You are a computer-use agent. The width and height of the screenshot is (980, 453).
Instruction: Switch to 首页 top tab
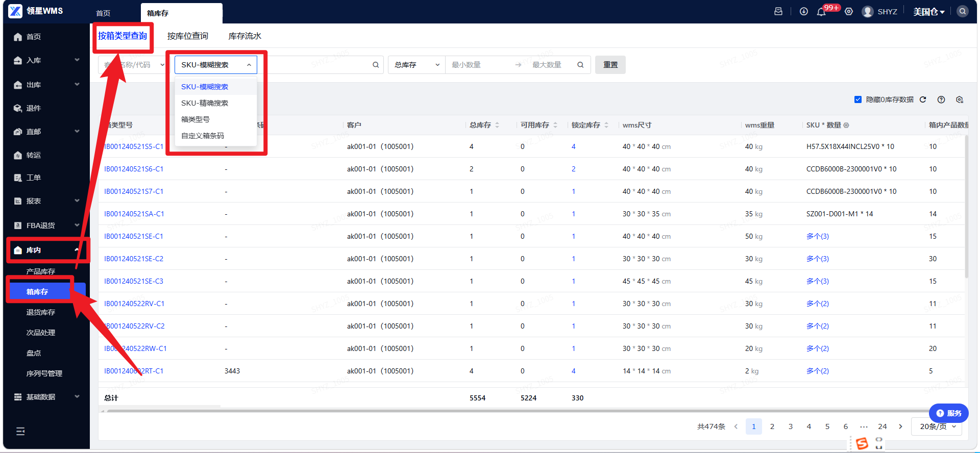click(103, 13)
